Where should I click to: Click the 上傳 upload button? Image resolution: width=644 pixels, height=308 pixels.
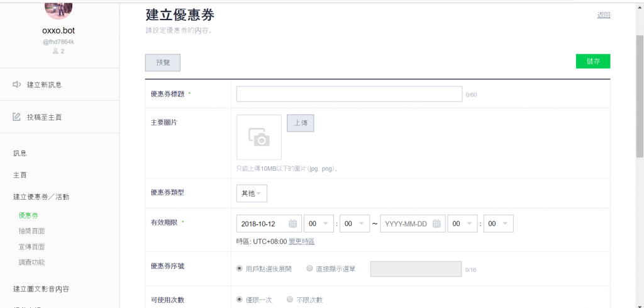coord(300,123)
